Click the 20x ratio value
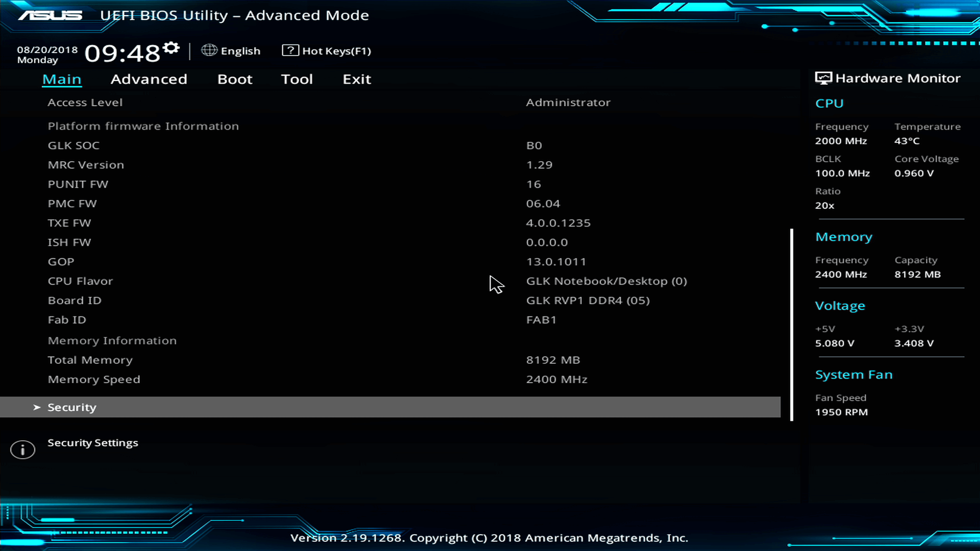Image resolution: width=980 pixels, height=551 pixels. tap(825, 206)
